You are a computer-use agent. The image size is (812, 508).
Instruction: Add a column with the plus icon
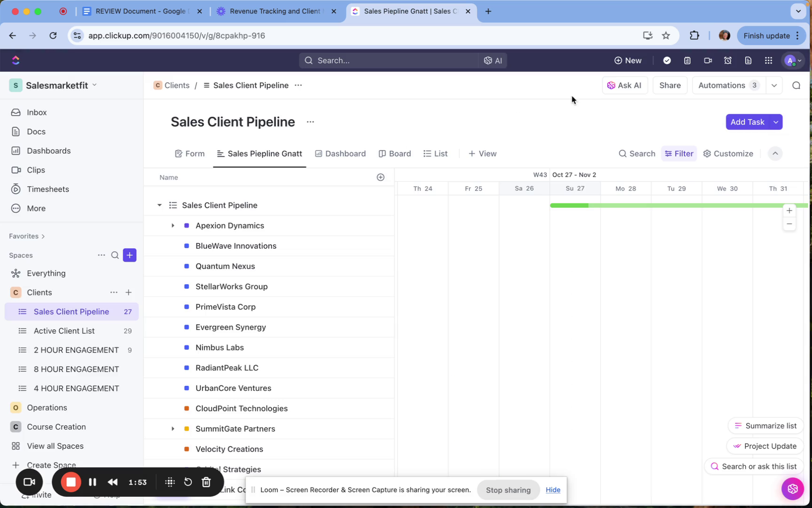pos(380,177)
